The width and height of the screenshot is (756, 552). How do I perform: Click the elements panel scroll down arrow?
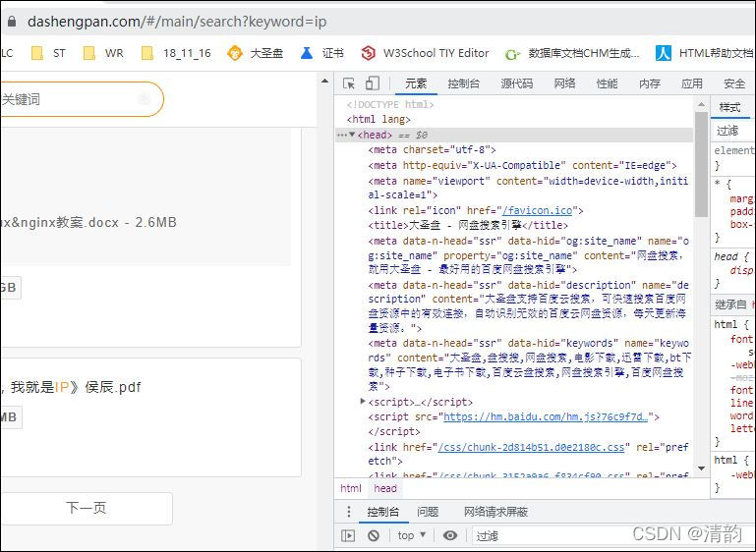701,469
